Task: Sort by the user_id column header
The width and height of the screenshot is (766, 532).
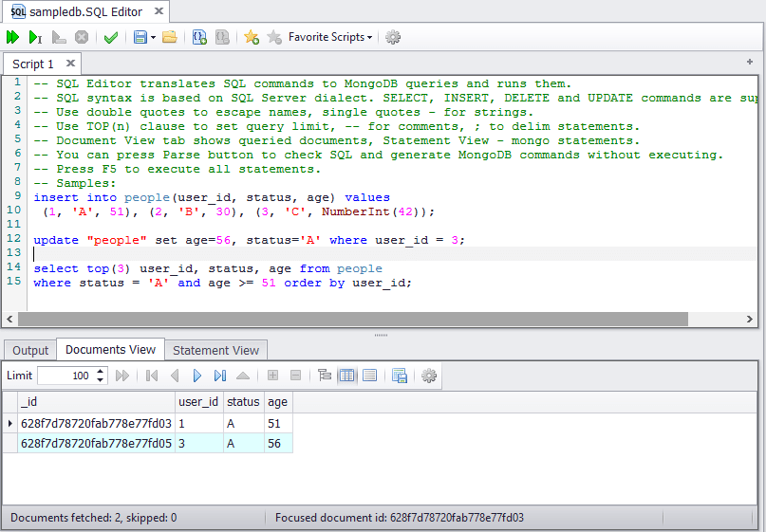Action: click(x=198, y=402)
